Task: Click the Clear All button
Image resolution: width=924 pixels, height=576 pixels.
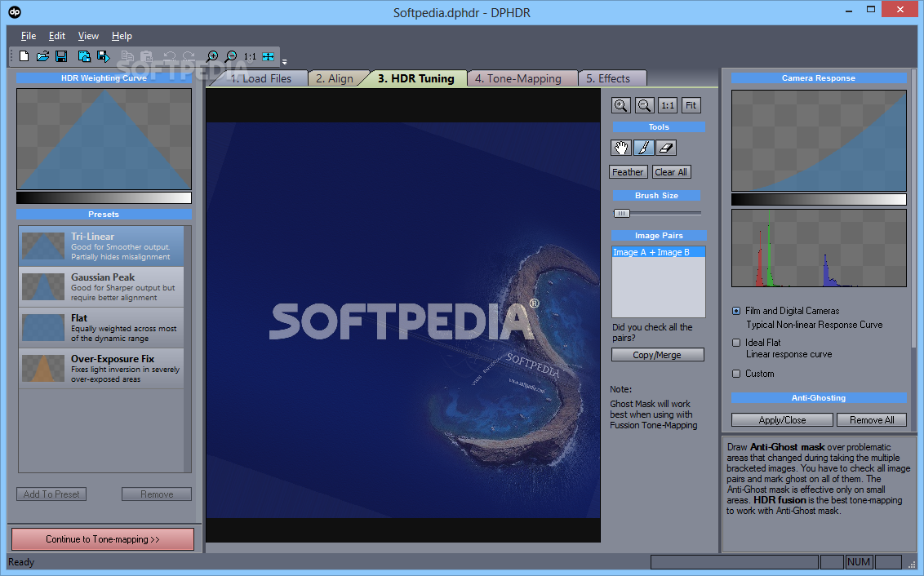Action: point(671,172)
